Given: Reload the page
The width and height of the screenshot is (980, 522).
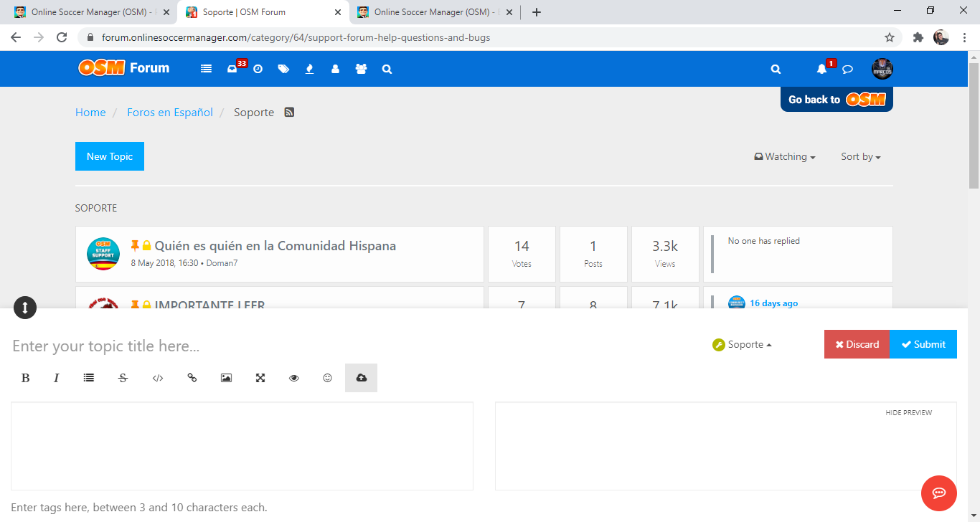Looking at the screenshot, I should click(x=62, y=37).
